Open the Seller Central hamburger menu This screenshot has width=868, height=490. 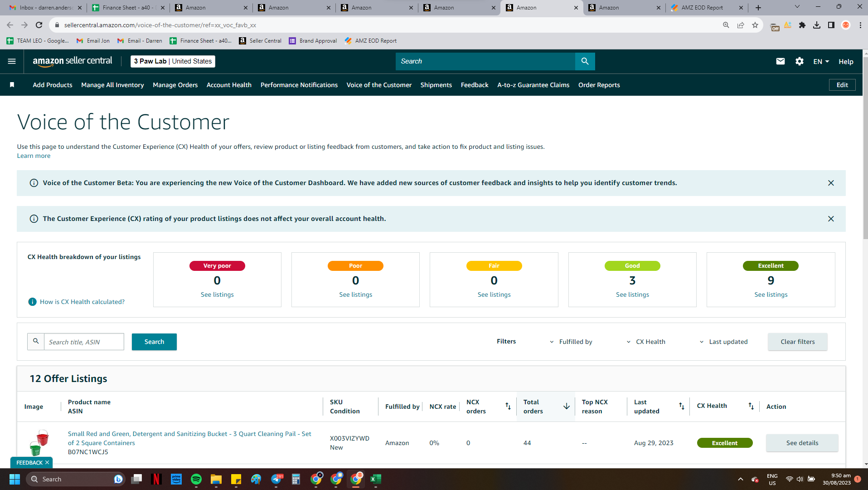click(12, 61)
